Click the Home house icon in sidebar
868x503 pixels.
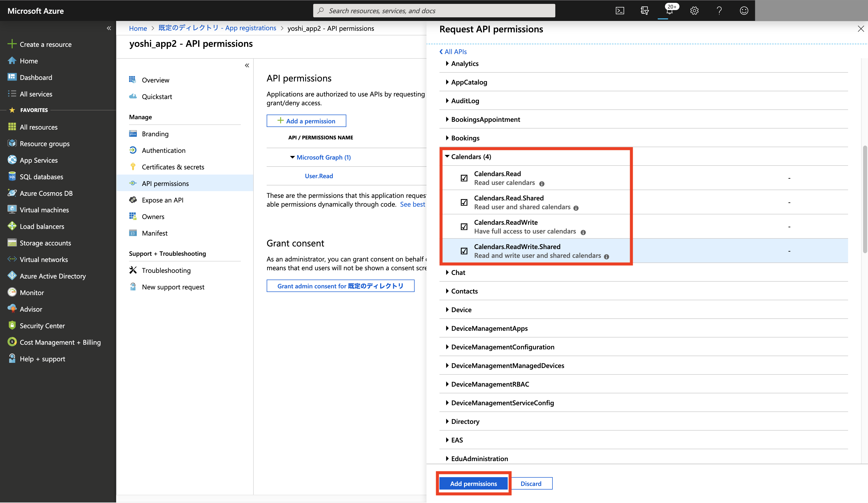[12, 61]
